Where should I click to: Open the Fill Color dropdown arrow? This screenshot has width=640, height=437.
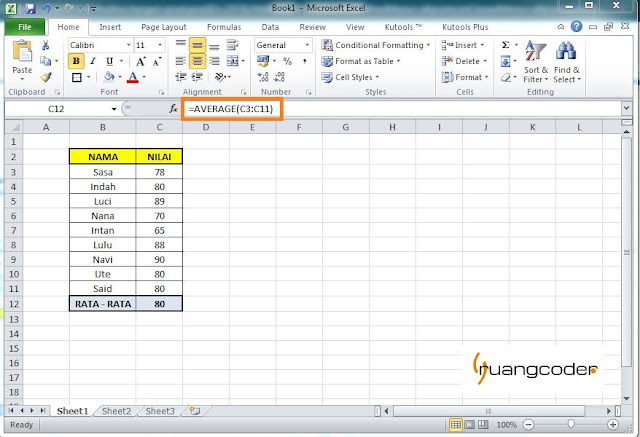click(120, 77)
